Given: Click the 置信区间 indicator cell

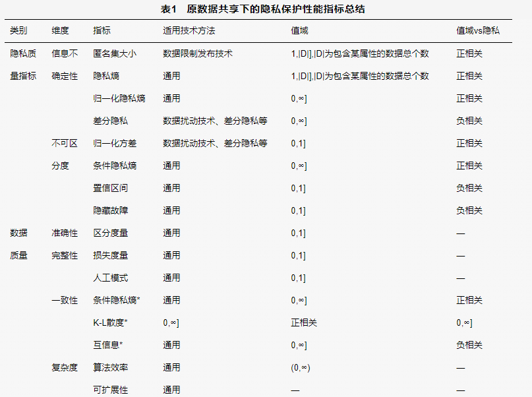Looking at the screenshot, I should click(111, 188).
